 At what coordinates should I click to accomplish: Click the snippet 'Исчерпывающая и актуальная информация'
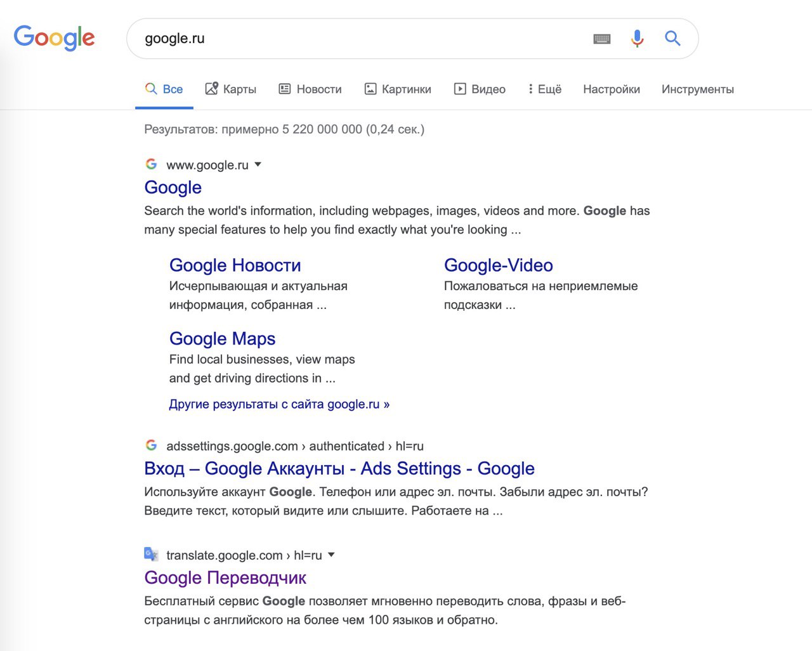[x=258, y=296]
